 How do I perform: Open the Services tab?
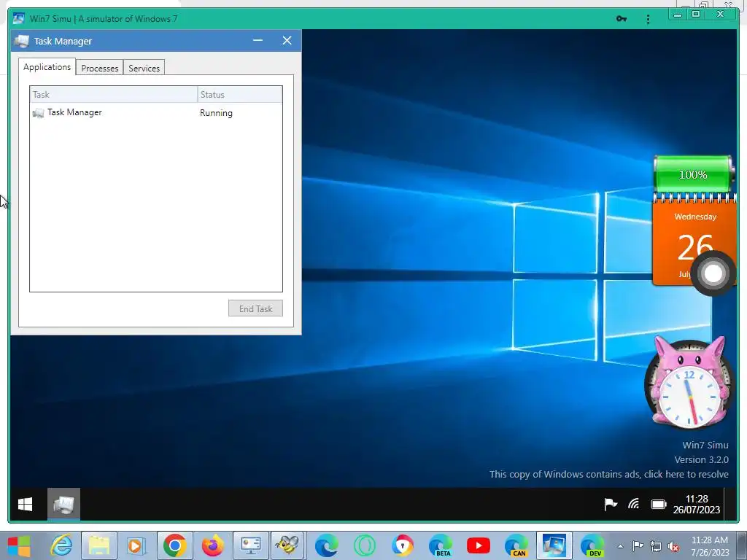coord(144,68)
